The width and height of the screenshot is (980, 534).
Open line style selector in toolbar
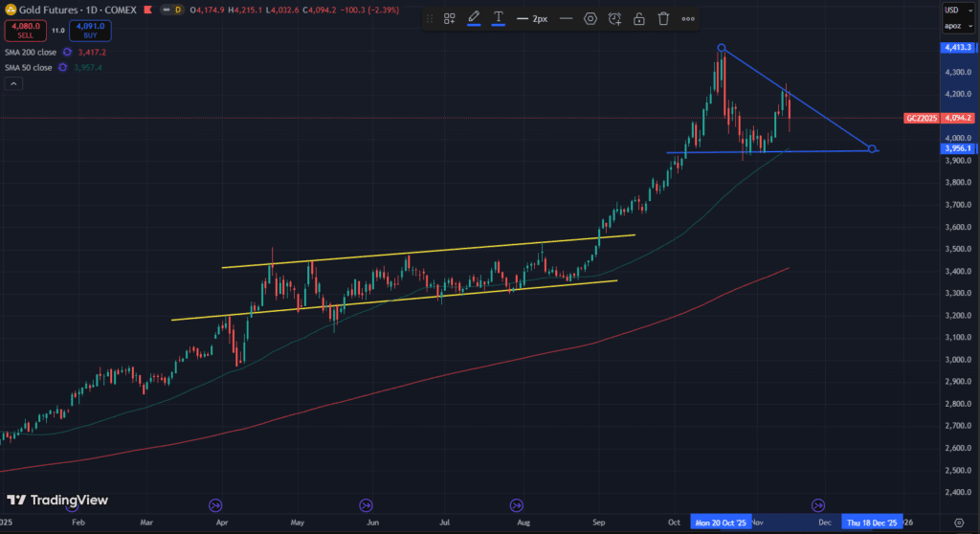566,18
